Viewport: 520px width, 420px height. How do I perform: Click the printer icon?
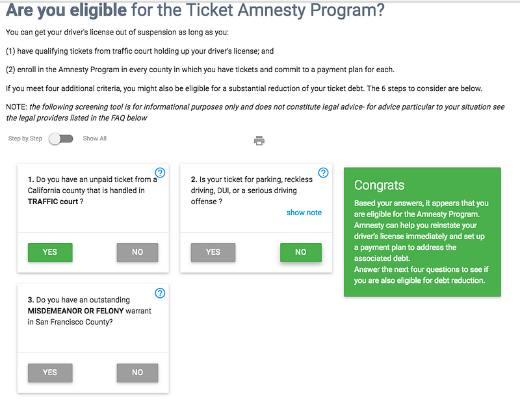point(259,140)
